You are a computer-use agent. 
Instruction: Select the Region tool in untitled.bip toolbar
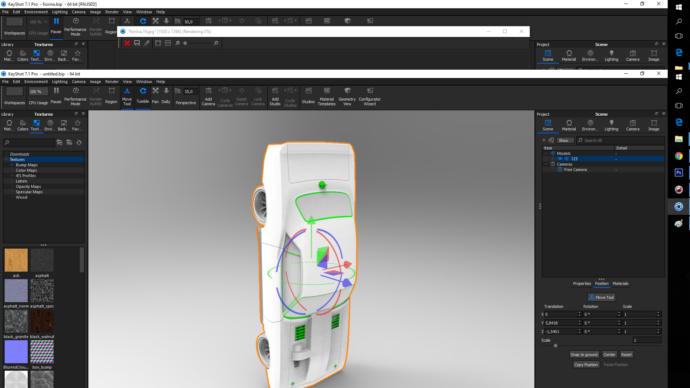[111, 95]
